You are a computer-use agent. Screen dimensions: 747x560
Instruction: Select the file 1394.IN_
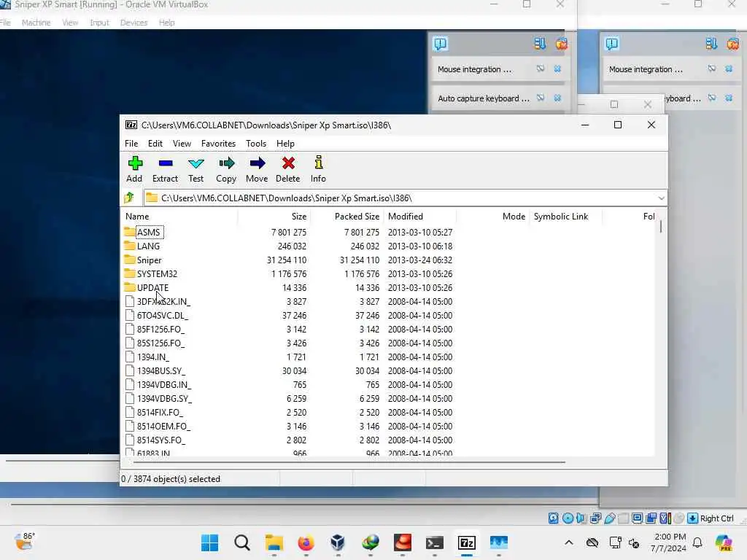[153, 357]
